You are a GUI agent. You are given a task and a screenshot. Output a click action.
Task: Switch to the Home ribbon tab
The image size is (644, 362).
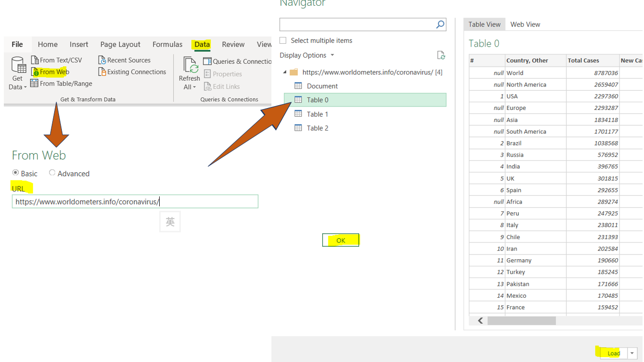coord(47,44)
